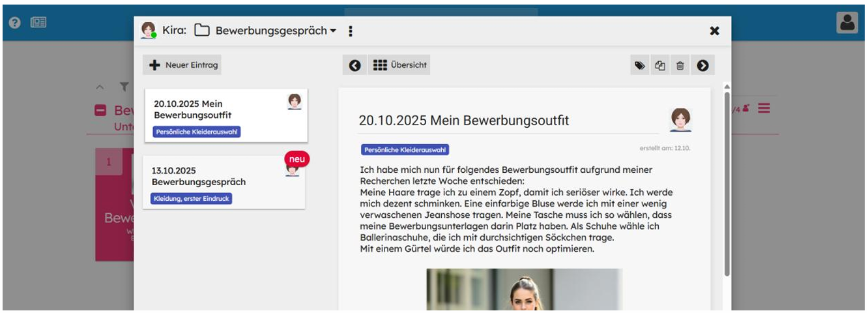868x313 pixels.
Task: Click the entry content vertical scrollbar
Action: click(x=727, y=183)
